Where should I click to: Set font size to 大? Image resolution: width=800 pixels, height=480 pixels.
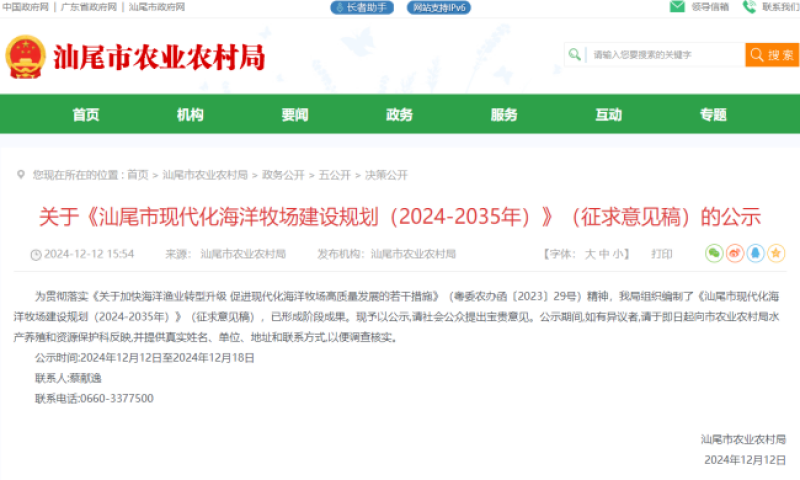click(590, 254)
